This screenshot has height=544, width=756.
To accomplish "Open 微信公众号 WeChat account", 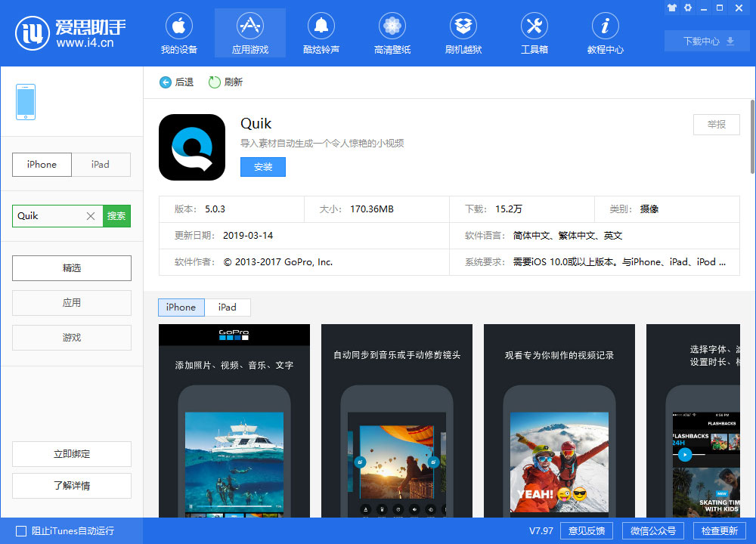I will pos(653,531).
